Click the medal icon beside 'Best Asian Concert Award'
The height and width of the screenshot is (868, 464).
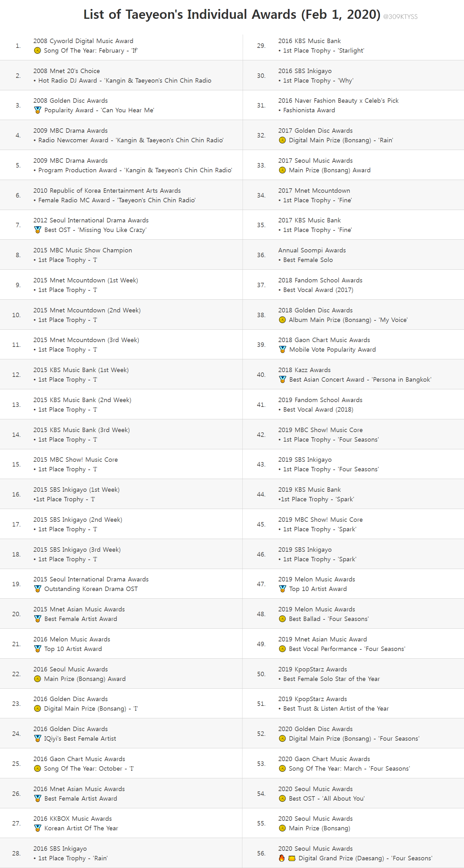click(283, 379)
